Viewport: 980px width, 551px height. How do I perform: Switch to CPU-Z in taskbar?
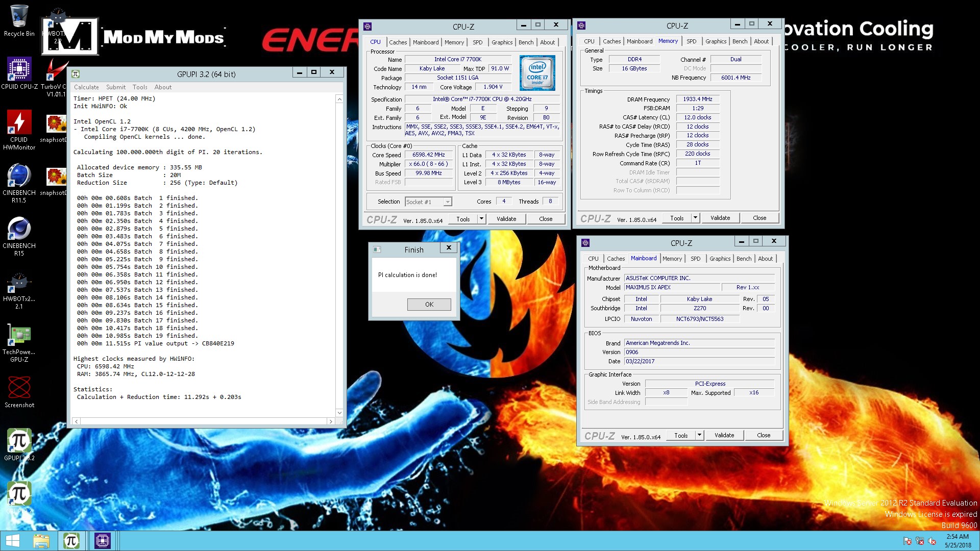click(102, 541)
